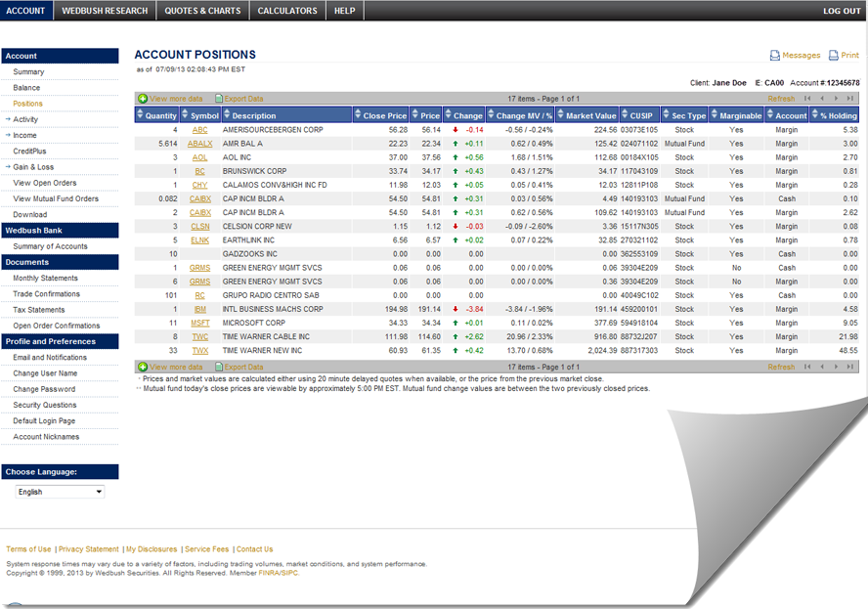The width and height of the screenshot is (868, 609).
Task: Open the CALCULATORS menu
Action: pos(287,11)
